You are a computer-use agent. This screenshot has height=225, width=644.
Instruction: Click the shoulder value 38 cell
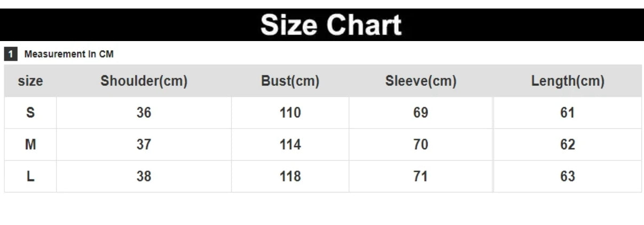(x=144, y=176)
